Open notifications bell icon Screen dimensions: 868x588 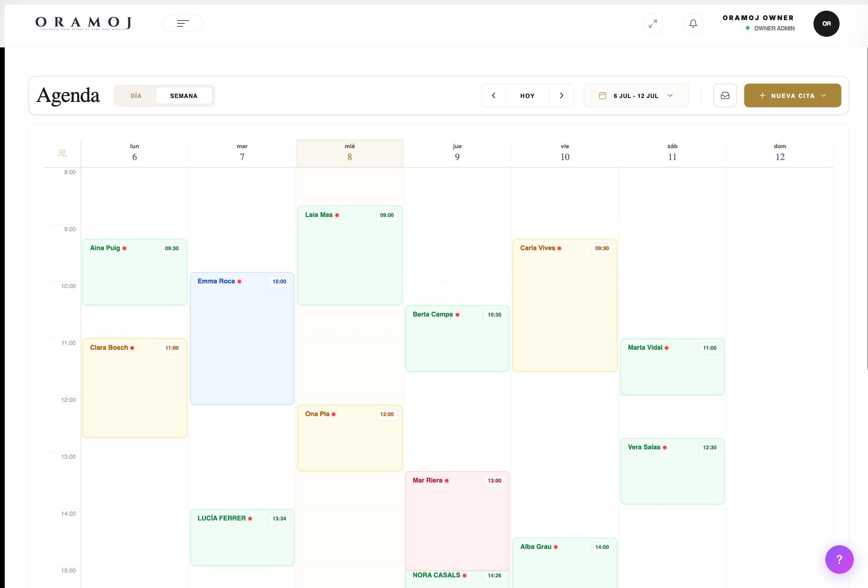[x=693, y=24]
